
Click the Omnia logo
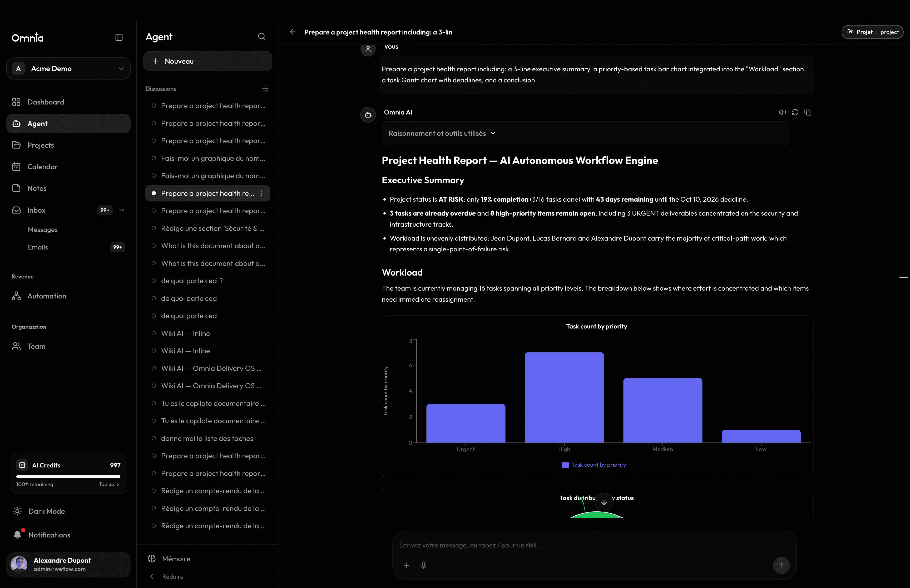[x=27, y=37]
